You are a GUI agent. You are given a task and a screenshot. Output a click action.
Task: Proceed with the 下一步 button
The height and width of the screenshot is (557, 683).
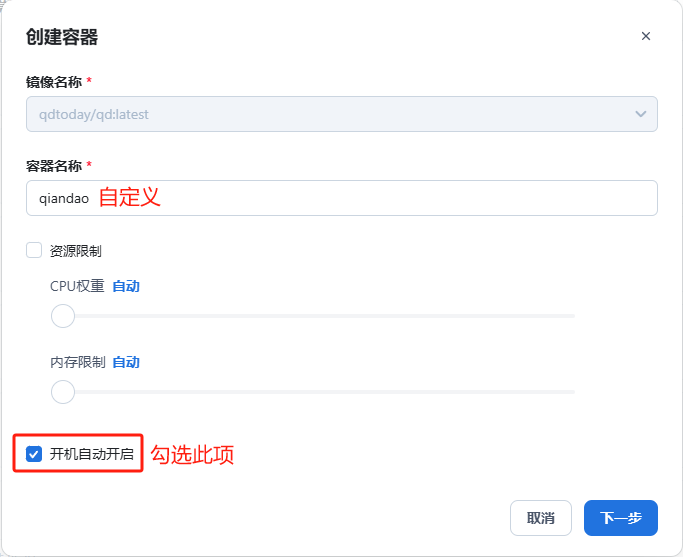[621, 518]
